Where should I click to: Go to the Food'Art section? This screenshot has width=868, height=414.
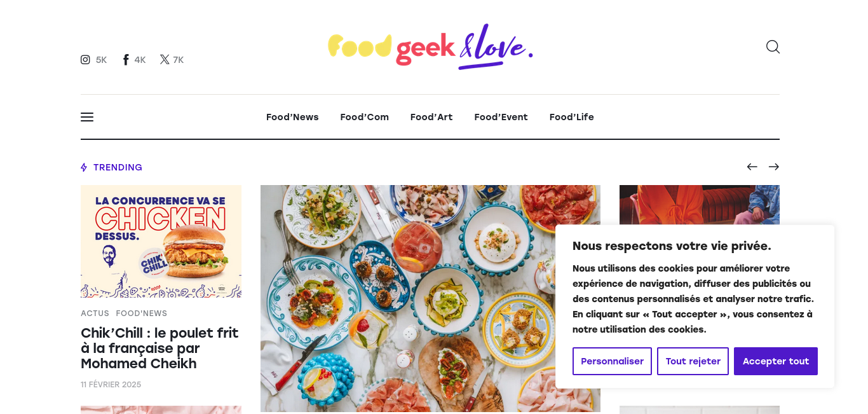click(x=431, y=117)
